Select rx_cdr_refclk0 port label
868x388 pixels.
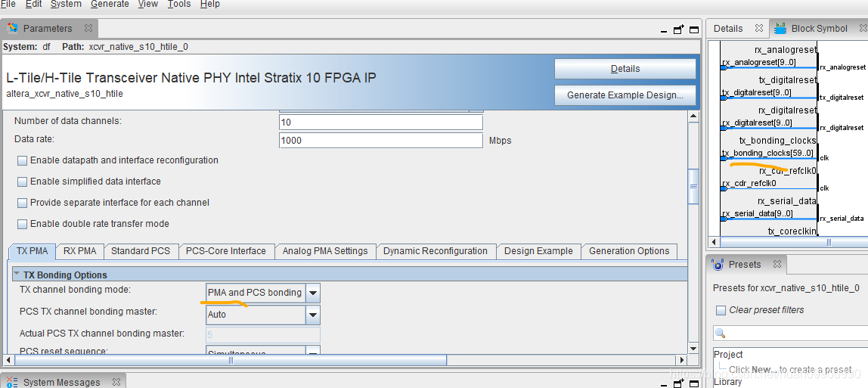coord(749,183)
